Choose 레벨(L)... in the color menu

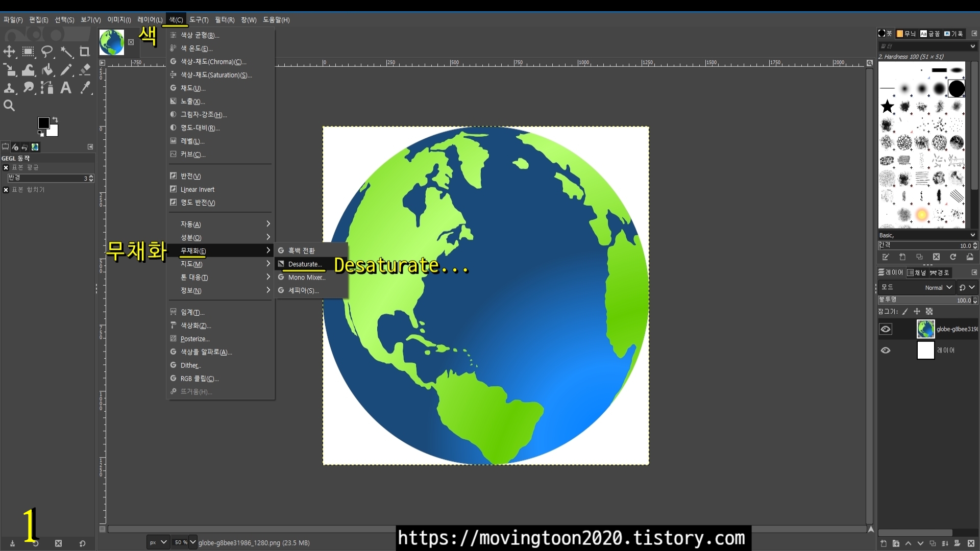(221, 141)
